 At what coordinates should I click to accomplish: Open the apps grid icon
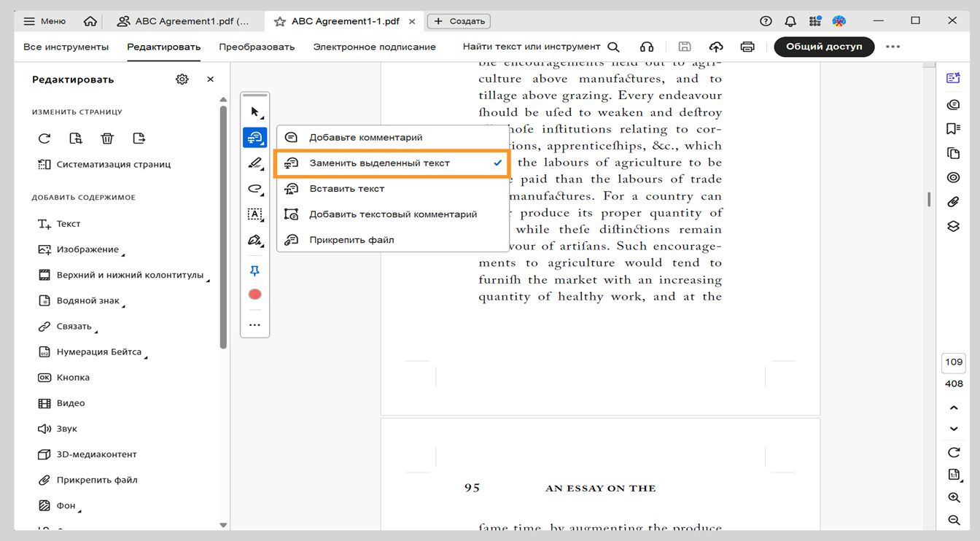pyautogui.click(x=815, y=21)
